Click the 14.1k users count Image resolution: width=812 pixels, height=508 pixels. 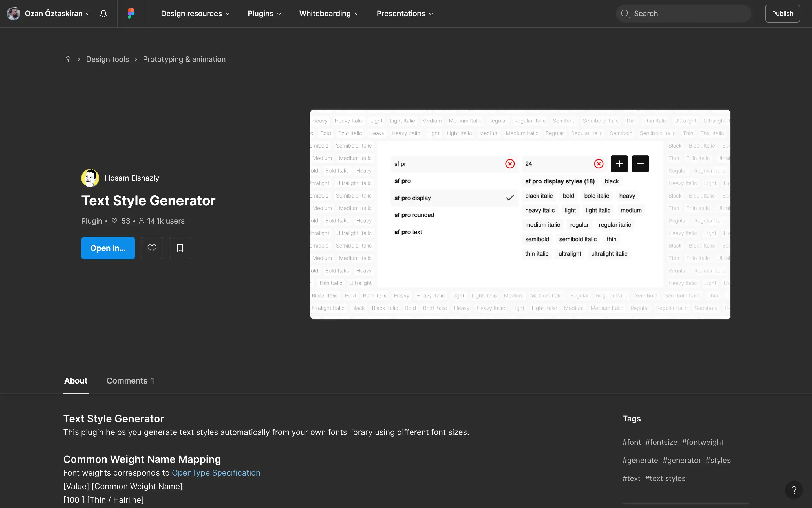[x=162, y=221]
